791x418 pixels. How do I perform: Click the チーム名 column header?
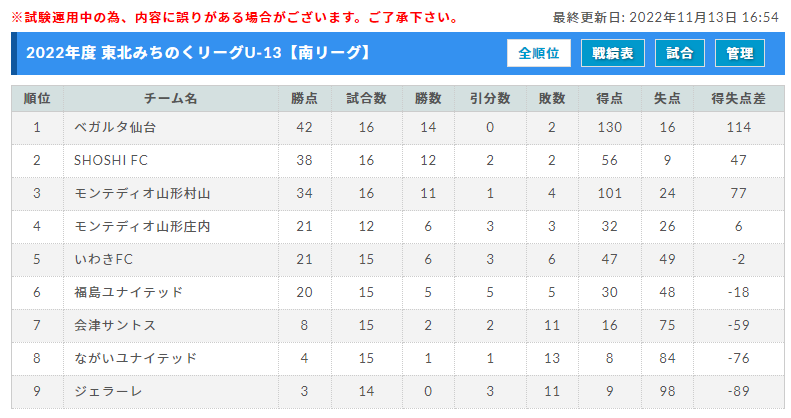pyautogui.click(x=171, y=98)
